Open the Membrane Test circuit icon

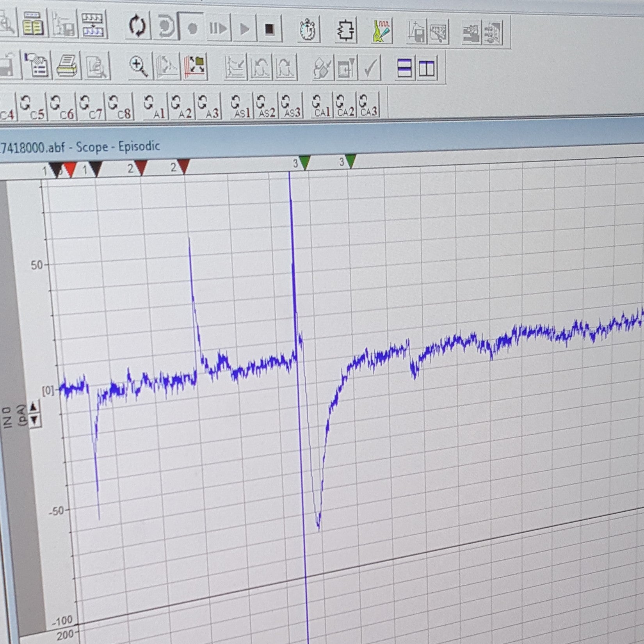[x=345, y=30]
